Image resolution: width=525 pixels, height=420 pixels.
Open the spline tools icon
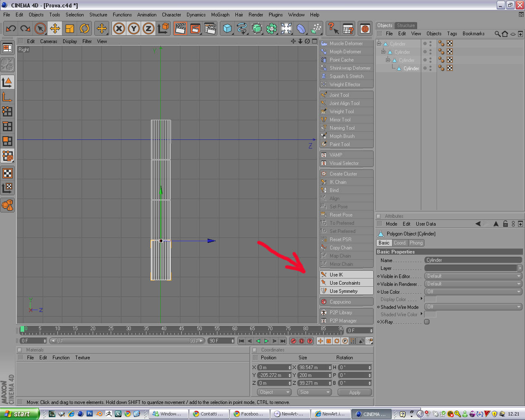point(242,28)
